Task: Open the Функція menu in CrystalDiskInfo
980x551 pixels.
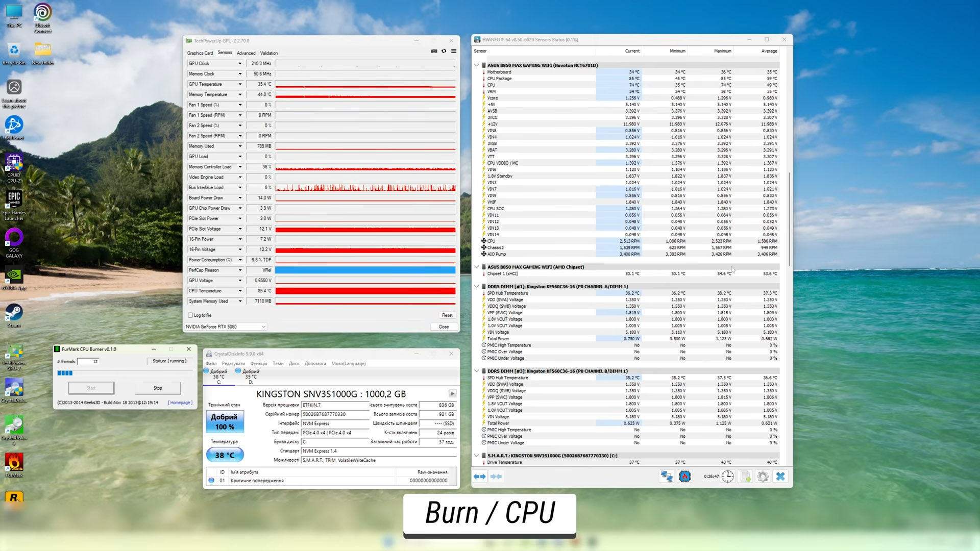Action: [259, 364]
